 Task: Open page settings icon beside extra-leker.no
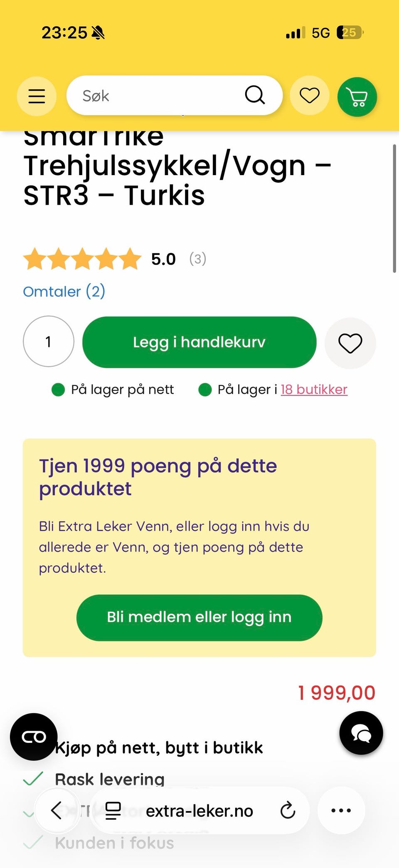click(x=113, y=811)
